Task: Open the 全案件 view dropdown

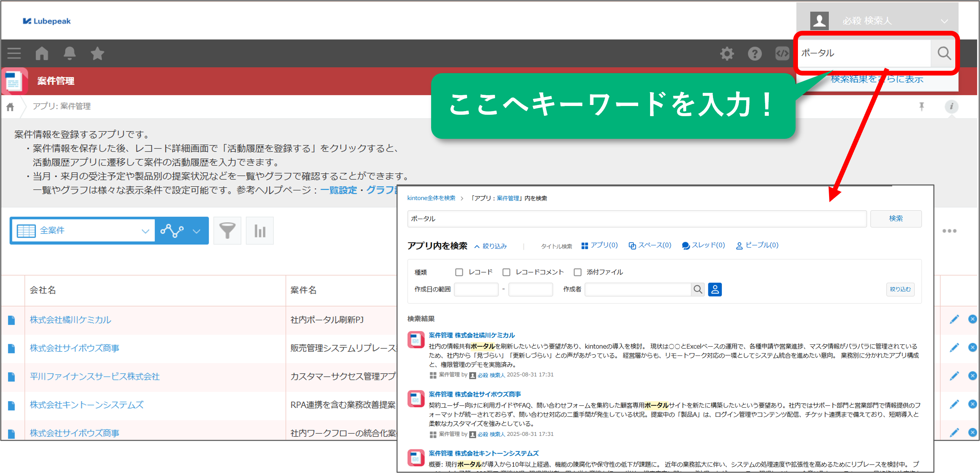Action: click(x=145, y=230)
